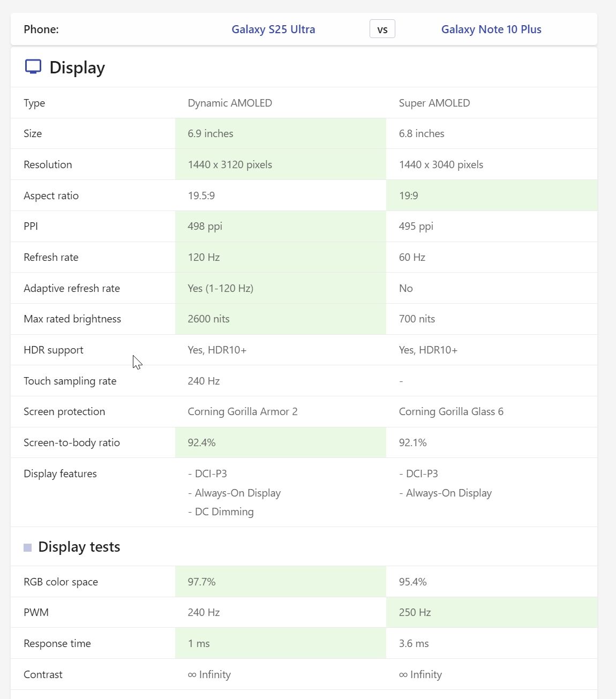Image resolution: width=616 pixels, height=699 pixels.
Task: Click the 6.8 inches size cell
Action: (x=492, y=133)
